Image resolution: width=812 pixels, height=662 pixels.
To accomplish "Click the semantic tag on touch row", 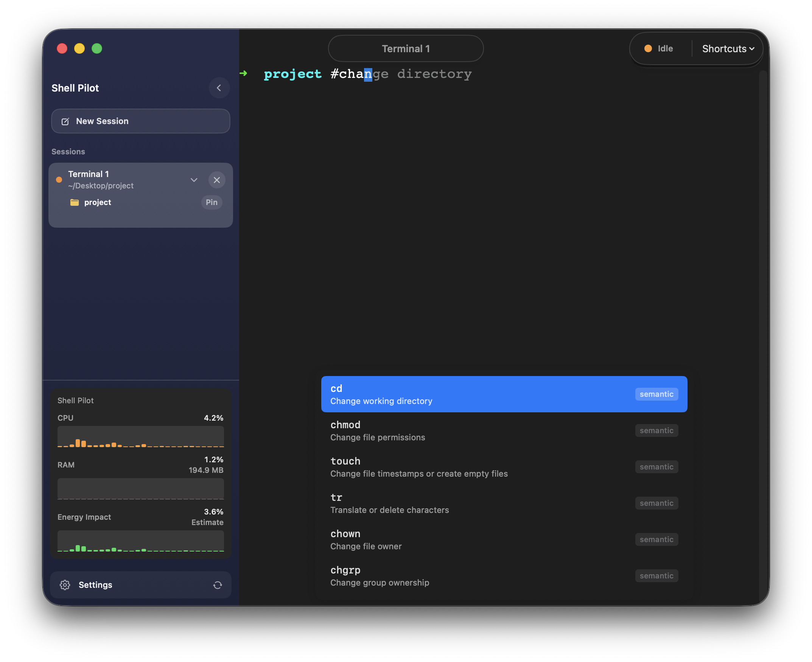I will coord(656,467).
